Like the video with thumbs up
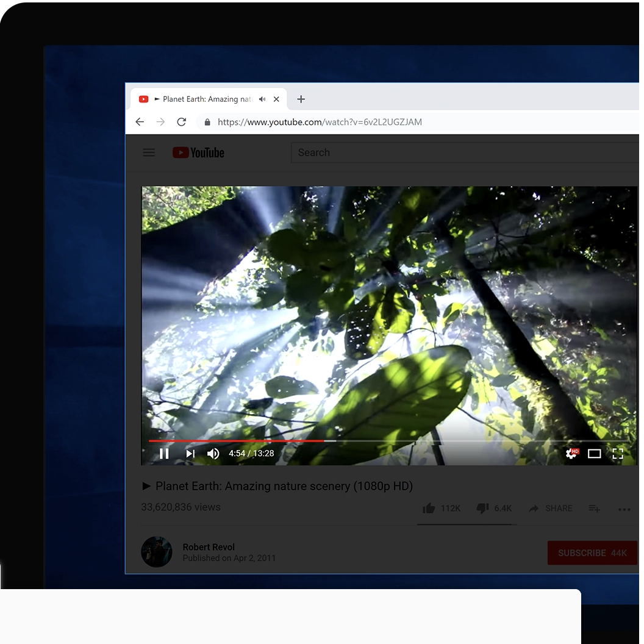Viewport: 644px width, 644px height. [429, 508]
